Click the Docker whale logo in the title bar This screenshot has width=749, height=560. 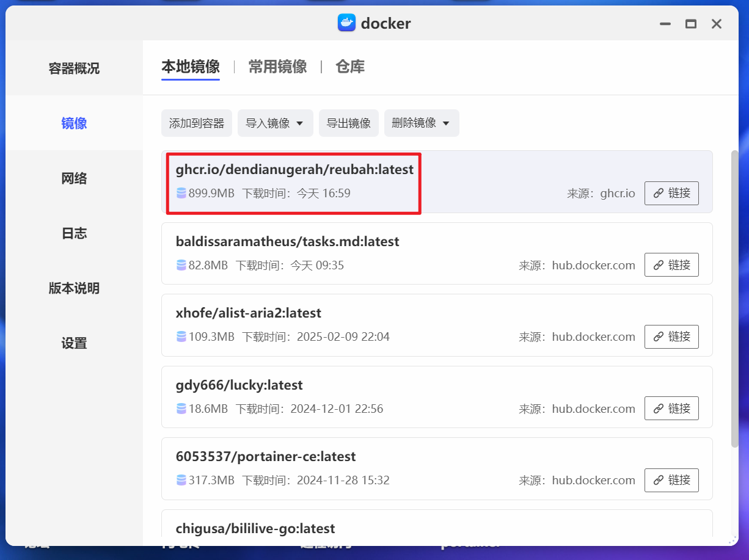[x=346, y=23]
